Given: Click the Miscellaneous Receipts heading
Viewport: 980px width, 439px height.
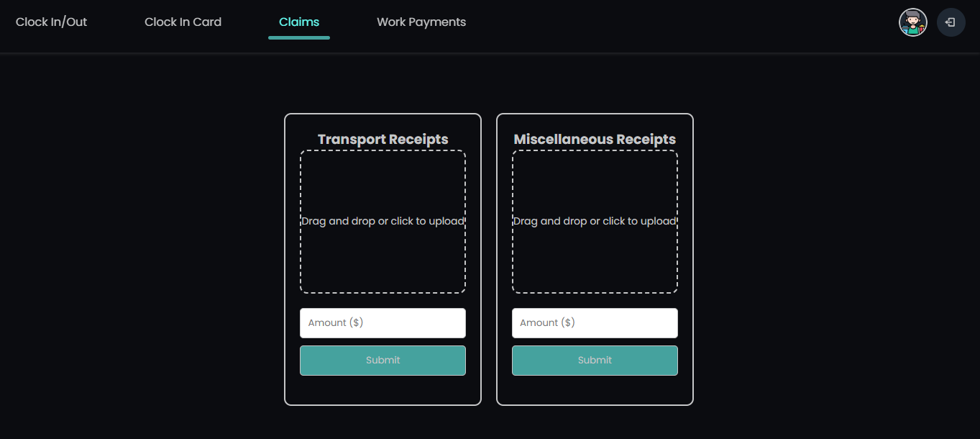Looking at the screenshot, I should [x=595, y=139].
